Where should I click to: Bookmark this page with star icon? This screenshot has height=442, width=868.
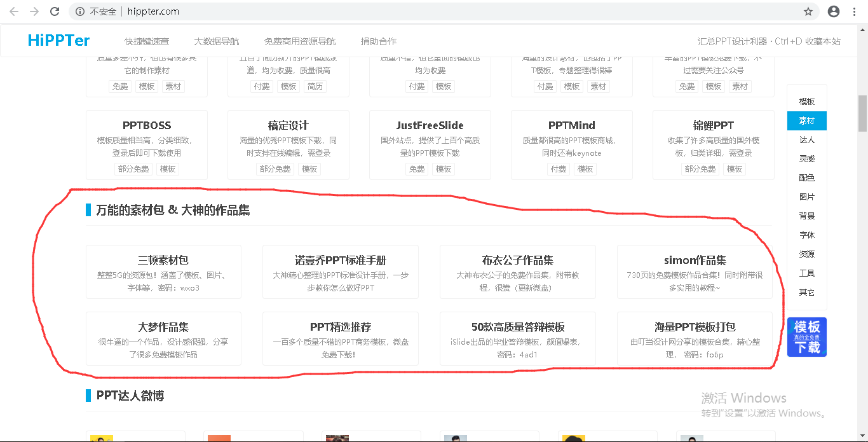tap(808, 11)
